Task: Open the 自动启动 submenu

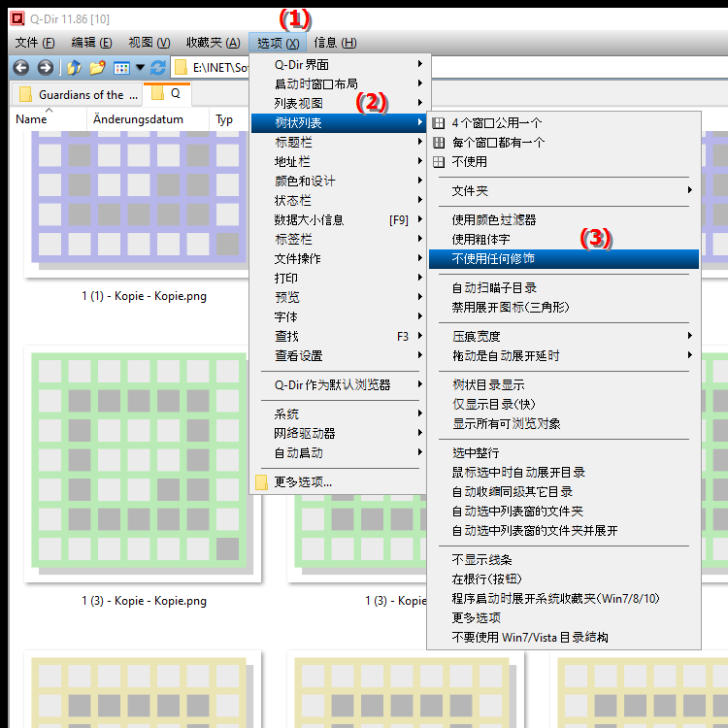Action: (338, 453)
